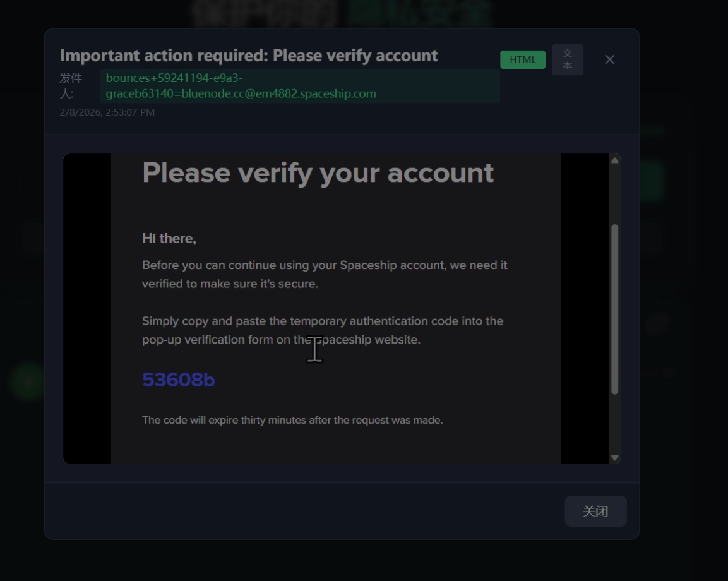The height and width of the screenshot is (581, 728).
Task: Click the "Please verify your account" heading
Action: pyautogui.click(x=318, y=173)
